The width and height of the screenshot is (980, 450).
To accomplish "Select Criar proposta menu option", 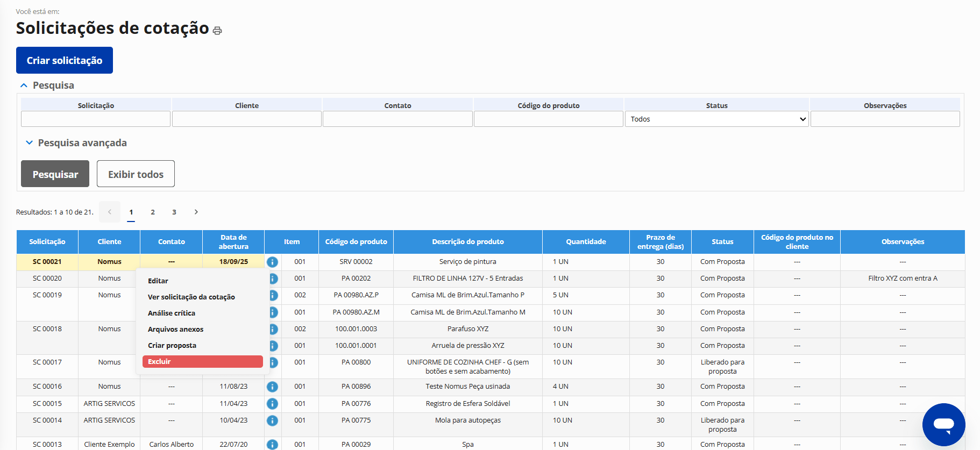I will pyautogui.click(x=172, y=346).
